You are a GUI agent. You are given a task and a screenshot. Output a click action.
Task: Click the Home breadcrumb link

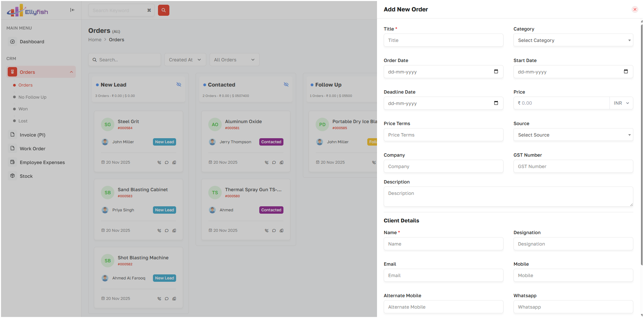(95, 40)
